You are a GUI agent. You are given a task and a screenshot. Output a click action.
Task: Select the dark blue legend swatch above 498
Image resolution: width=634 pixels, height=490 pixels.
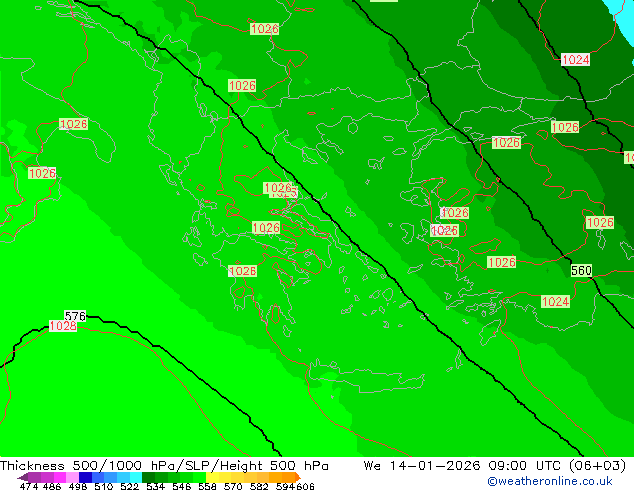[x=85, y=477]
